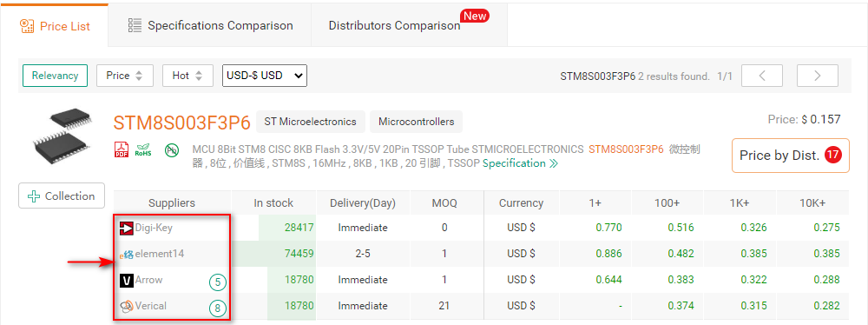Viewport: 868px width, 325px height.
Task: Click the Arrow supplier logo
Action: click(x=126, y=280)
